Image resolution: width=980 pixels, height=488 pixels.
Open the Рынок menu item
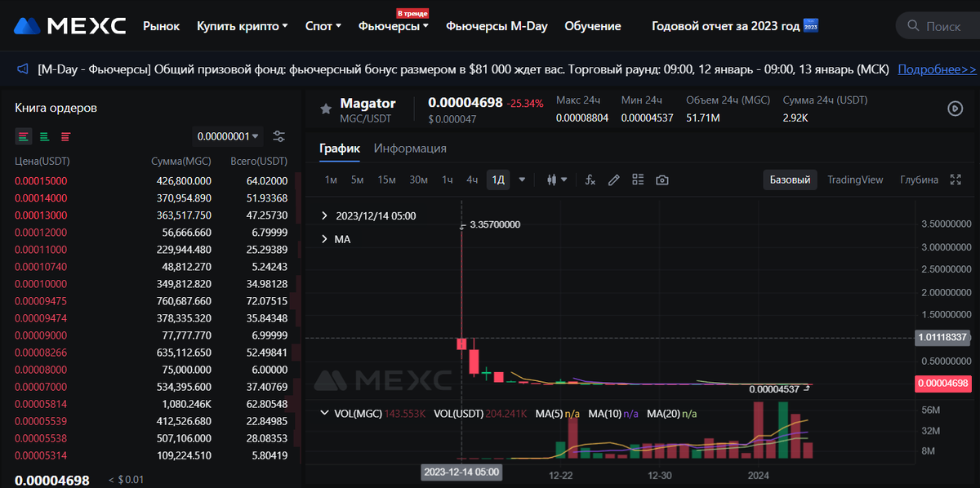[162, 26]
